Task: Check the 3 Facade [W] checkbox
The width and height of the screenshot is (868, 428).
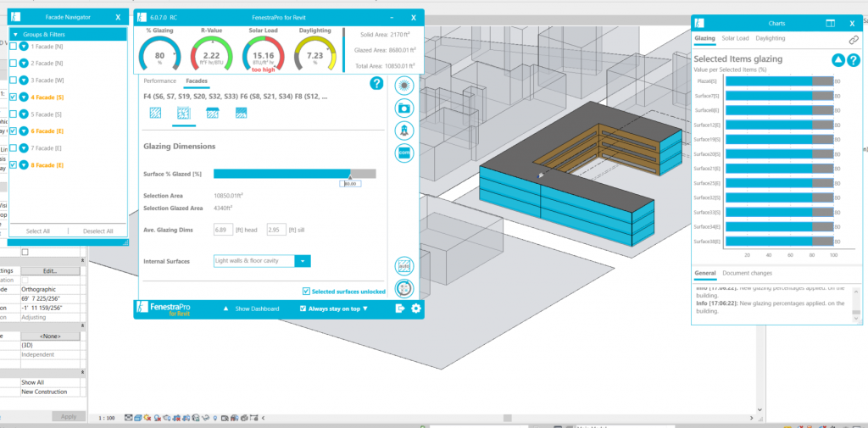Action: click(13, 80)
